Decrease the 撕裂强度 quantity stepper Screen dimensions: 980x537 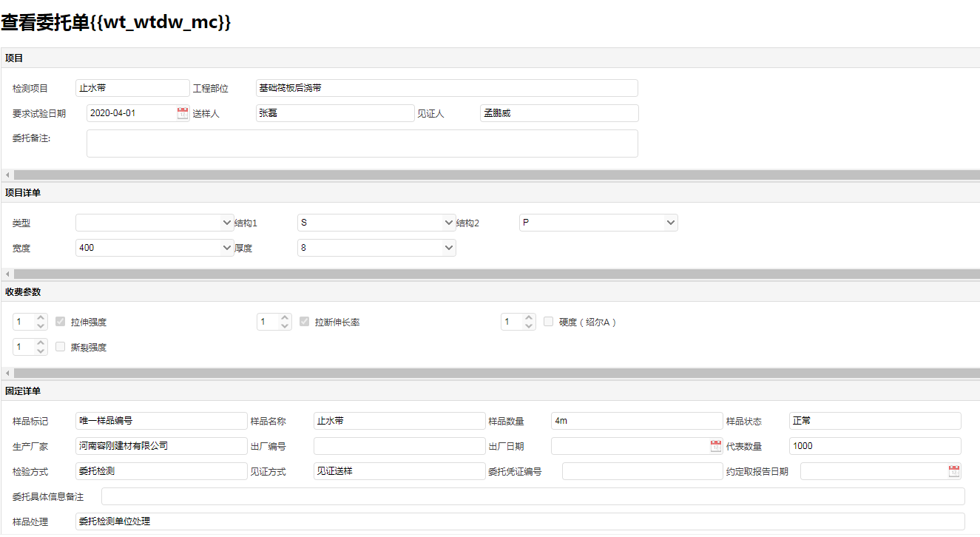tap(41, 351)
